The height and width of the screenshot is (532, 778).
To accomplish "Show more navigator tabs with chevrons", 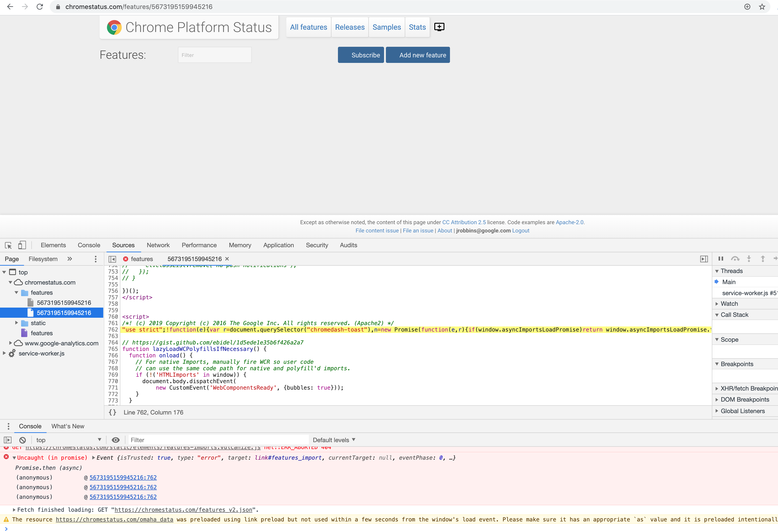I will point(70,259).
